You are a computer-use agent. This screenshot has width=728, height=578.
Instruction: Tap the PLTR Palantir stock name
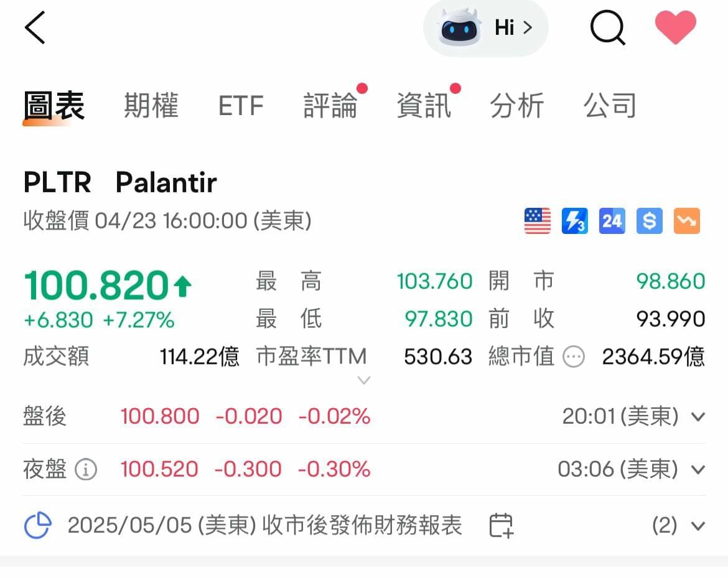point(120,182)
